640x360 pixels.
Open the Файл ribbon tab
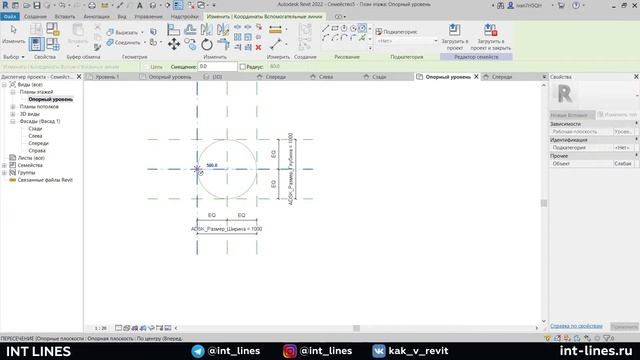[10, 17]
